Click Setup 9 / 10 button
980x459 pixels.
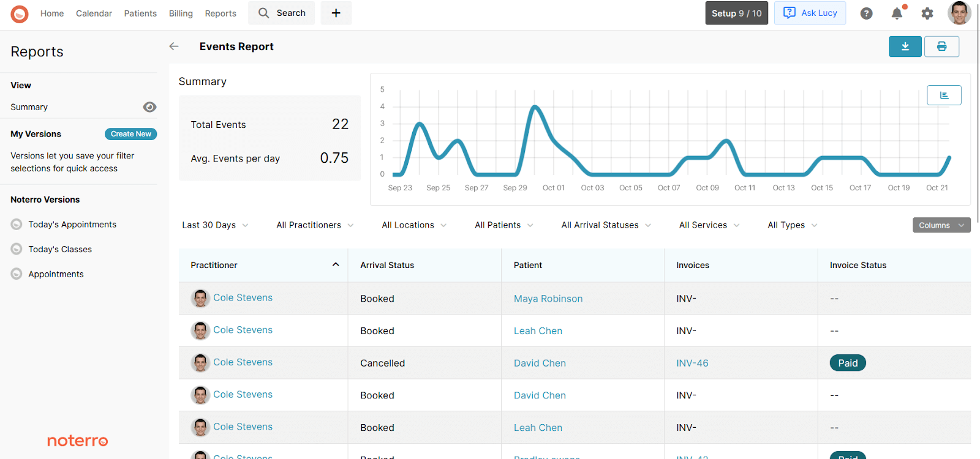pos(737,13)
